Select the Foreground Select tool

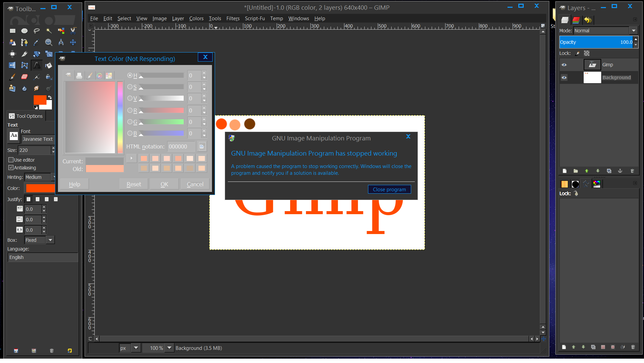12,42
